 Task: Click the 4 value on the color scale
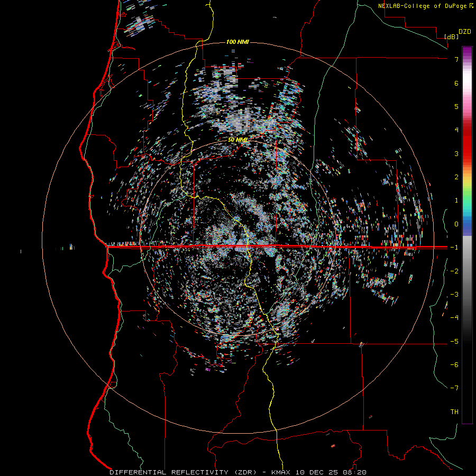point(456,130)
